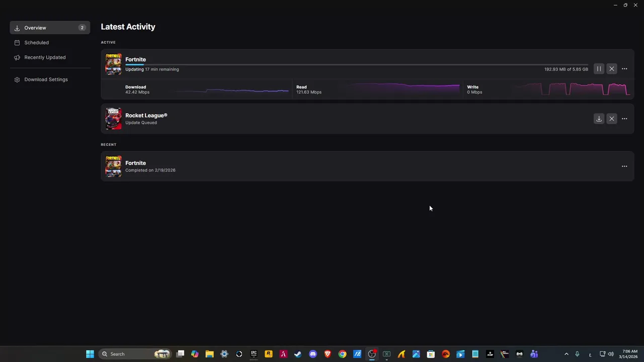Viewport: 644px width, 362px height.
Task: Click "0 Mbps" write speed value
Action: [474, 93]
